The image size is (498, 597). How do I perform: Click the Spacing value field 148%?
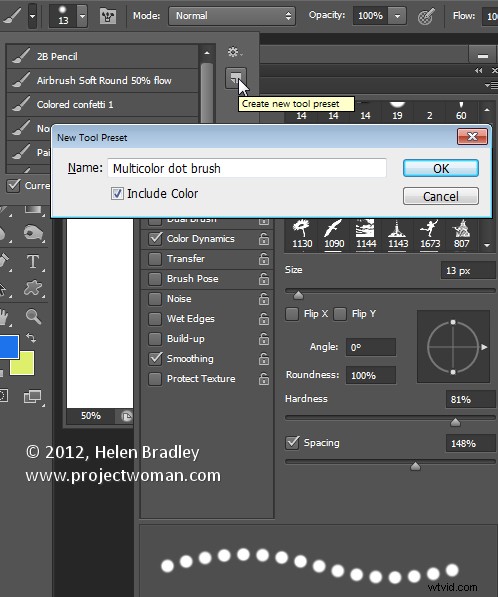[x=471, y=444]
